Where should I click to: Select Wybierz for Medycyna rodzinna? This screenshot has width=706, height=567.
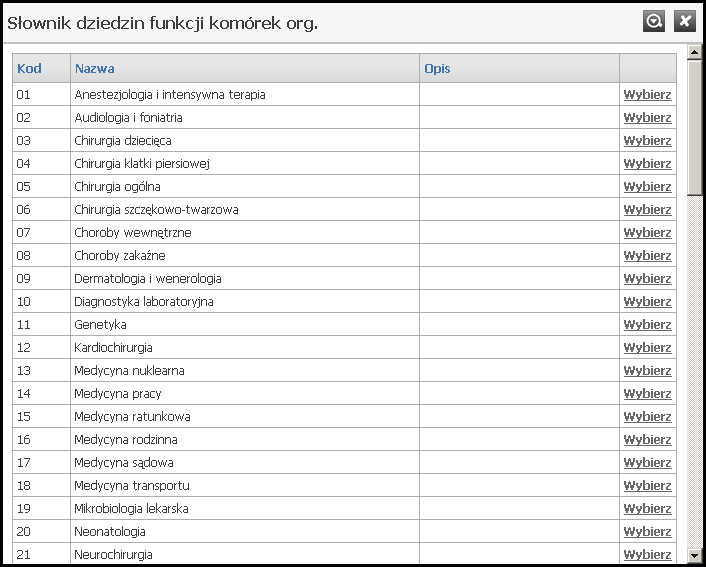647,440
